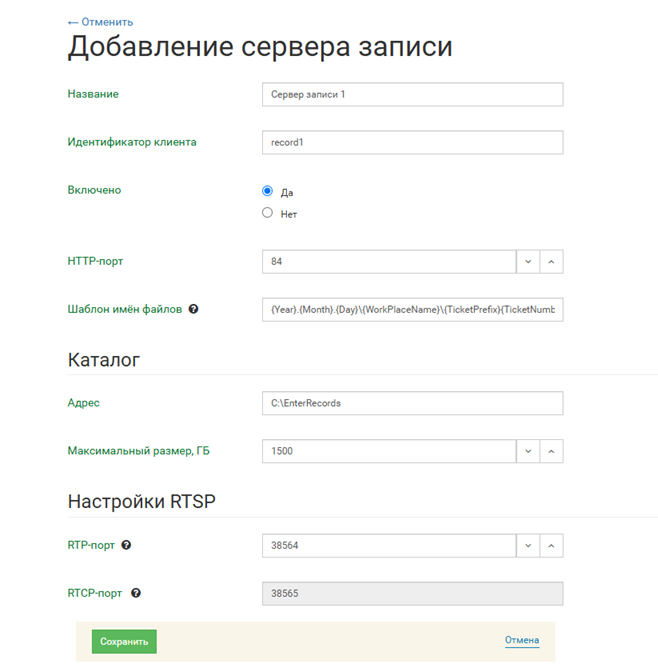Image resolution: width=658 pixels, height=668 pixels.
Task: Lower Максимальный размер value using down chevron
Action: pyautogui.click(x=528, y=451)
